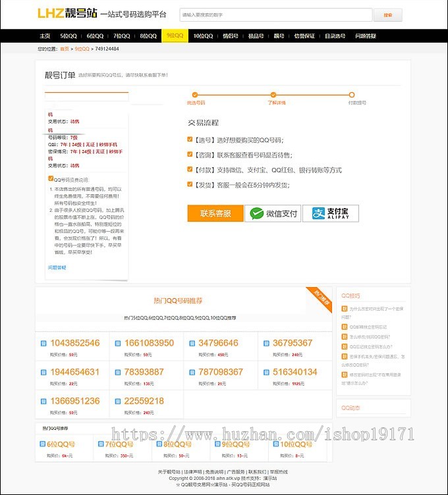448x495 pixels.
Task: Open the 信誉保证 nav item
Action: (304, 36)
